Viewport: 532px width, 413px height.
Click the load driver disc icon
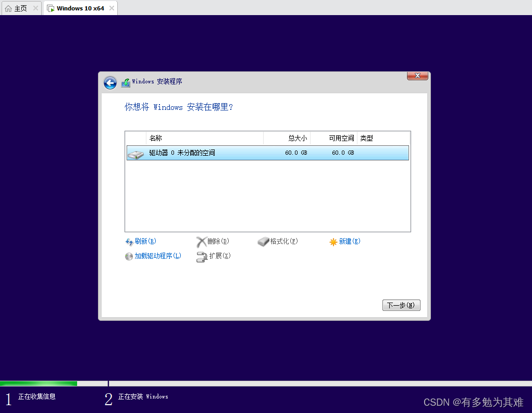[x=129, y=256]
